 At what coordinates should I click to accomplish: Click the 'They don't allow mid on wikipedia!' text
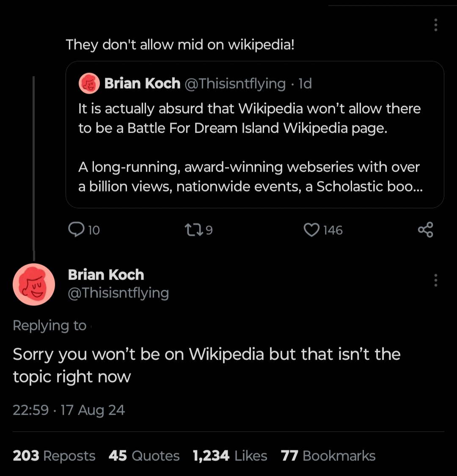180,44
